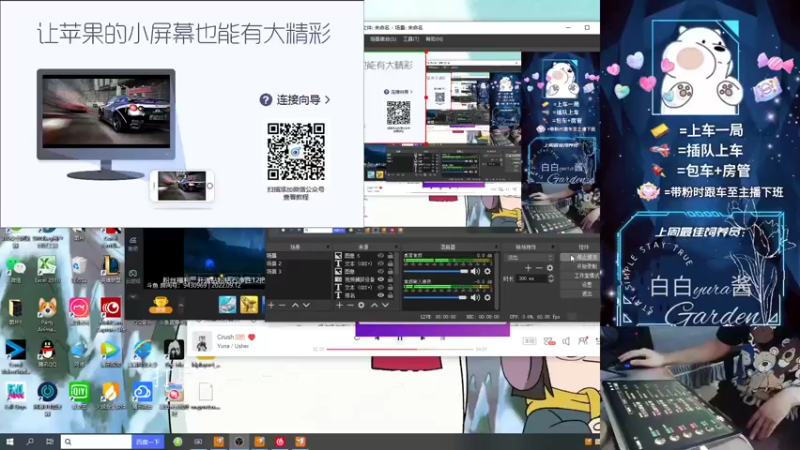Image resolution: width=800 pixels, height=450 pixels.
Task: Open the 工具(T) menu in OBS
Action: coord(411,39)
